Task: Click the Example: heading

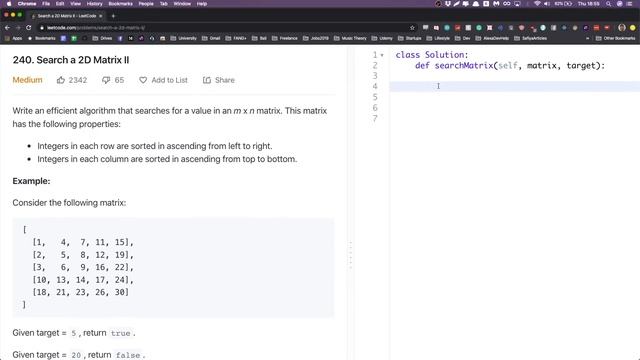Action: coord(31,181)
